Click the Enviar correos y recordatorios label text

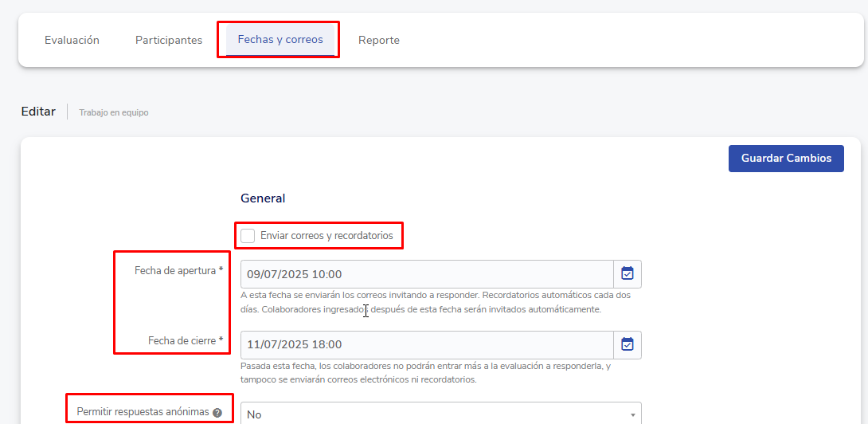(326, 236)
